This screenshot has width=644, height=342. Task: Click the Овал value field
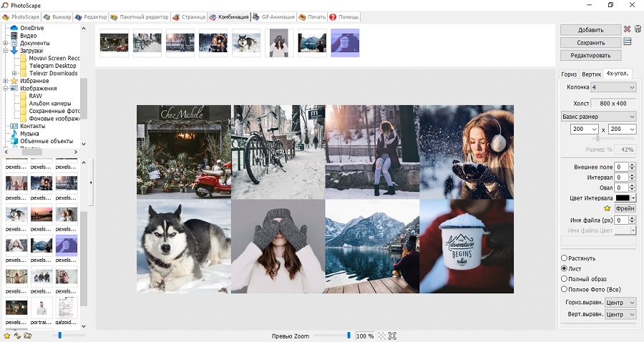coord(621,187)
